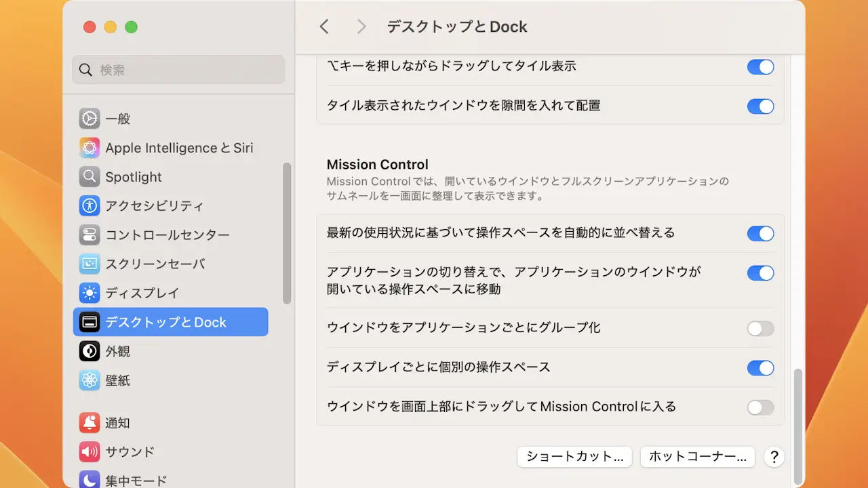Viewport: 868px width, 488px height.
Task: Disable ディスプレイごとに個別の操作スペース switch
Action: (x=760, y=368)
